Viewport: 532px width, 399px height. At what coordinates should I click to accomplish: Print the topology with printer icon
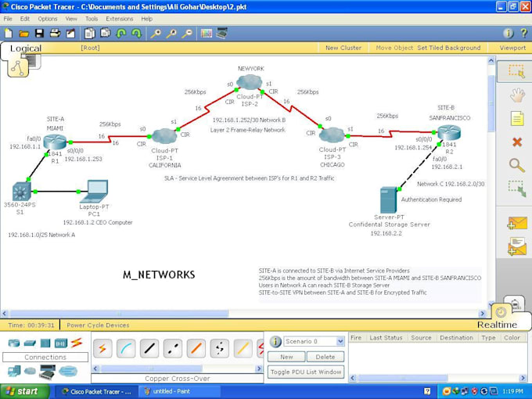tap(55, 33)
